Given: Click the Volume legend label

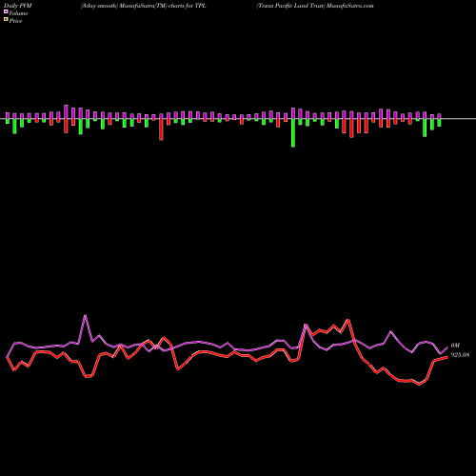Looking at the screenshot, I should pos(18,13).
